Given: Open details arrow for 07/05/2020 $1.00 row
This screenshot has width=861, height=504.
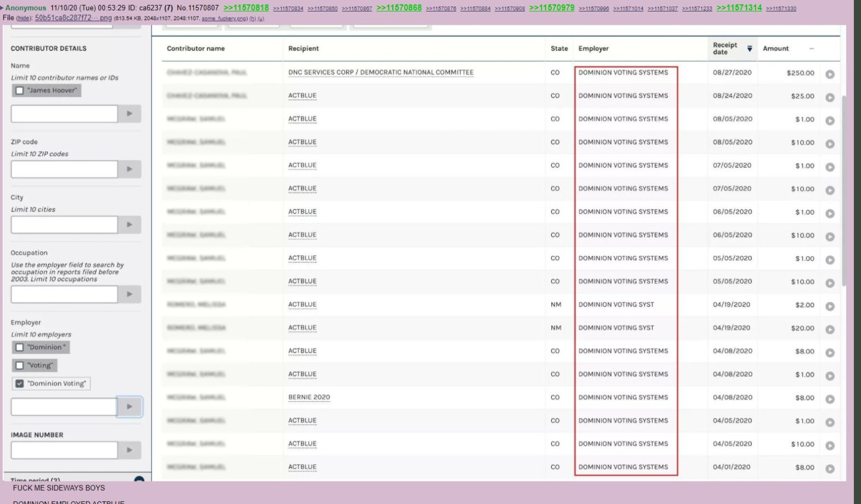Looking at the screenshot, I should coord(830,167).
